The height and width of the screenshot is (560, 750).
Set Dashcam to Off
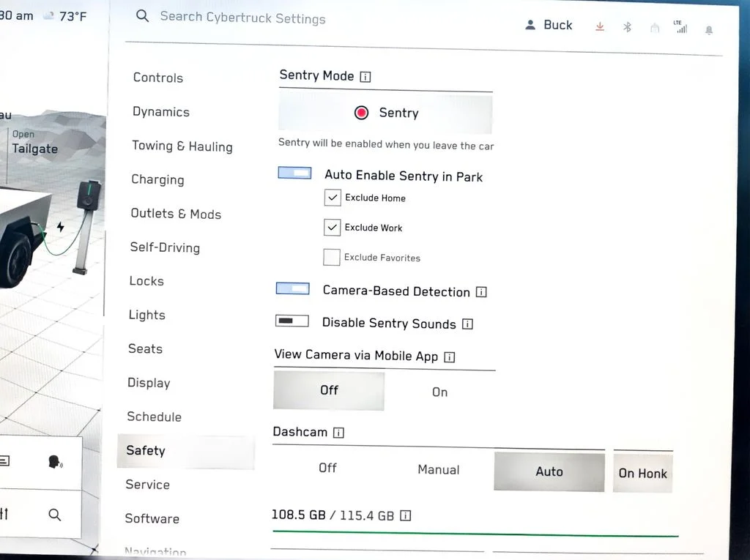pyautogui.click(x=327, y=468)
